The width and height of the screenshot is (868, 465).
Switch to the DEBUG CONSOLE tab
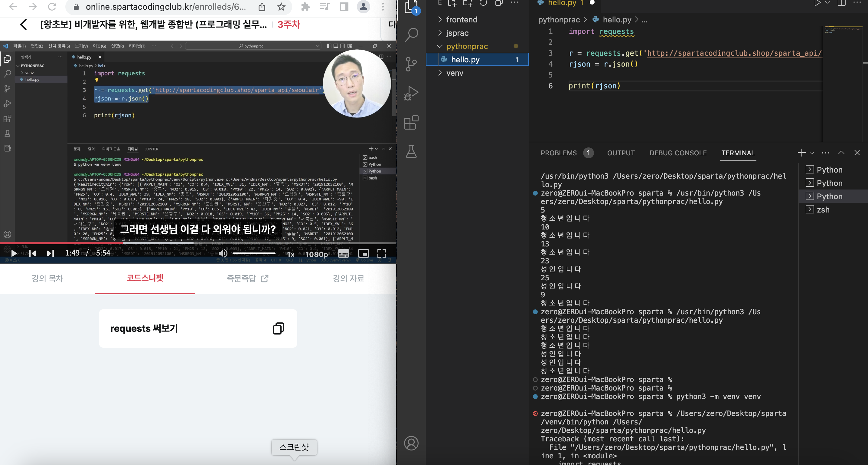(678, 153)
